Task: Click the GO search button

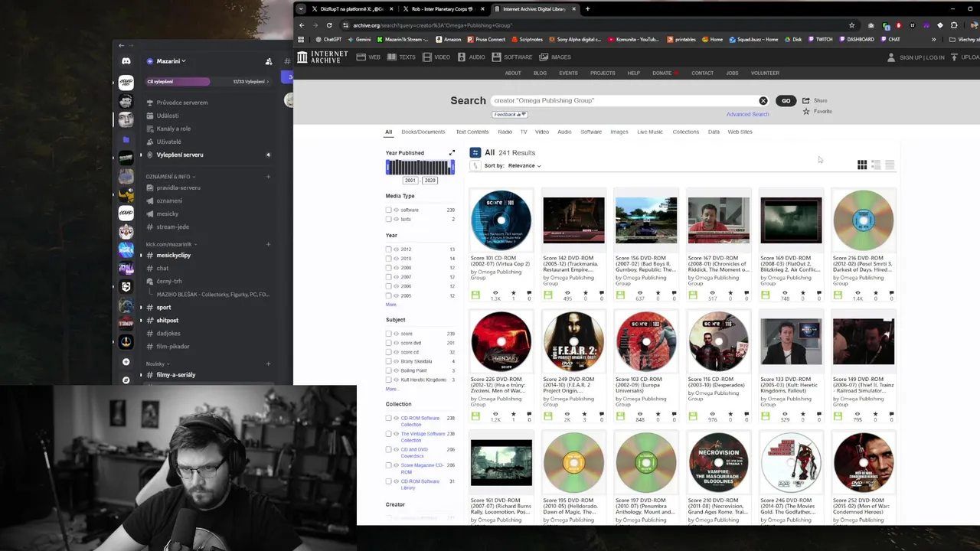Action: tap(786, 101)
